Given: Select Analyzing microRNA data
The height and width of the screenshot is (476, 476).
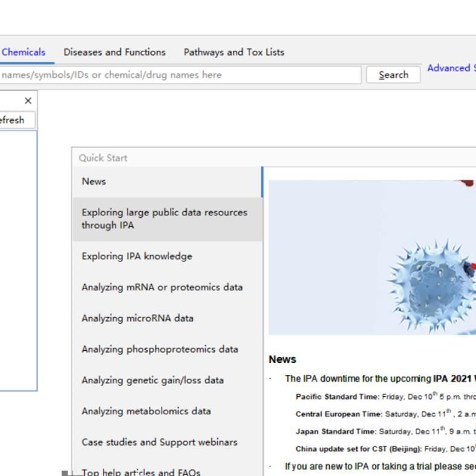Looking at the screenshot, I should 168,318.
